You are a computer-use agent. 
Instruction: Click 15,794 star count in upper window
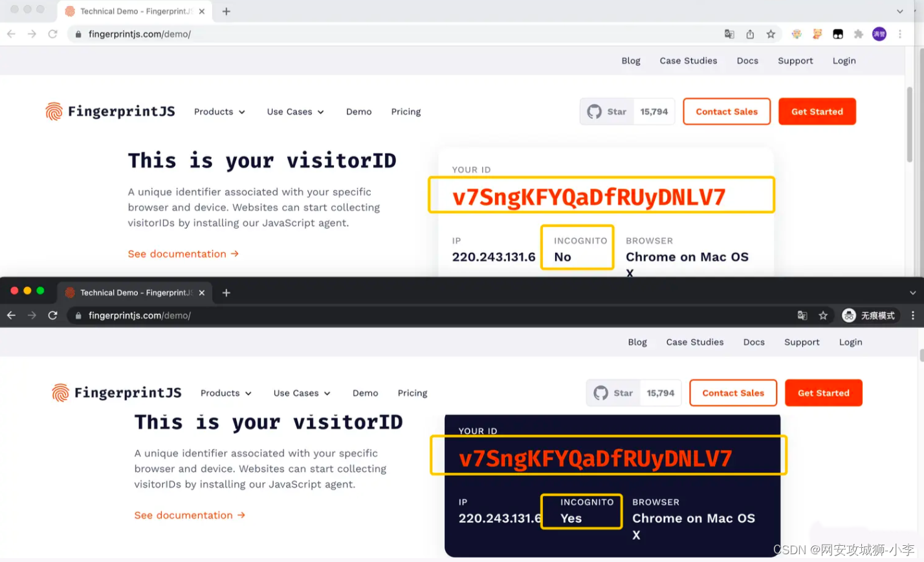pyautogui.click(x=654, y=112)
